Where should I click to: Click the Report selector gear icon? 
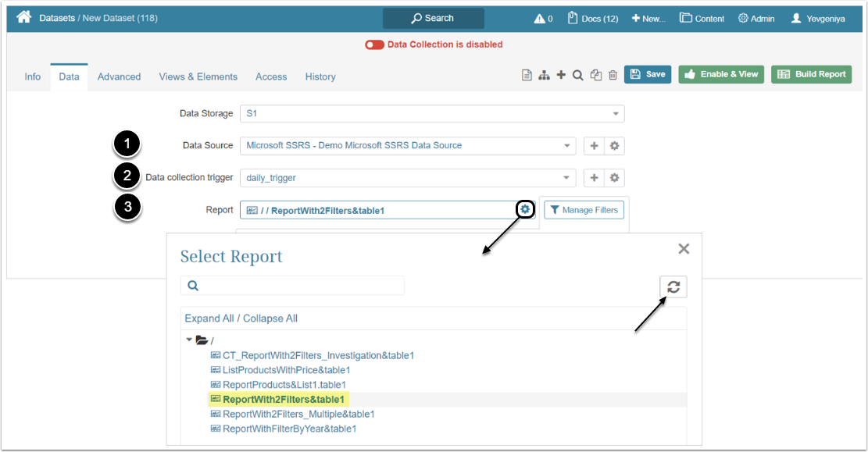[525, 209]
